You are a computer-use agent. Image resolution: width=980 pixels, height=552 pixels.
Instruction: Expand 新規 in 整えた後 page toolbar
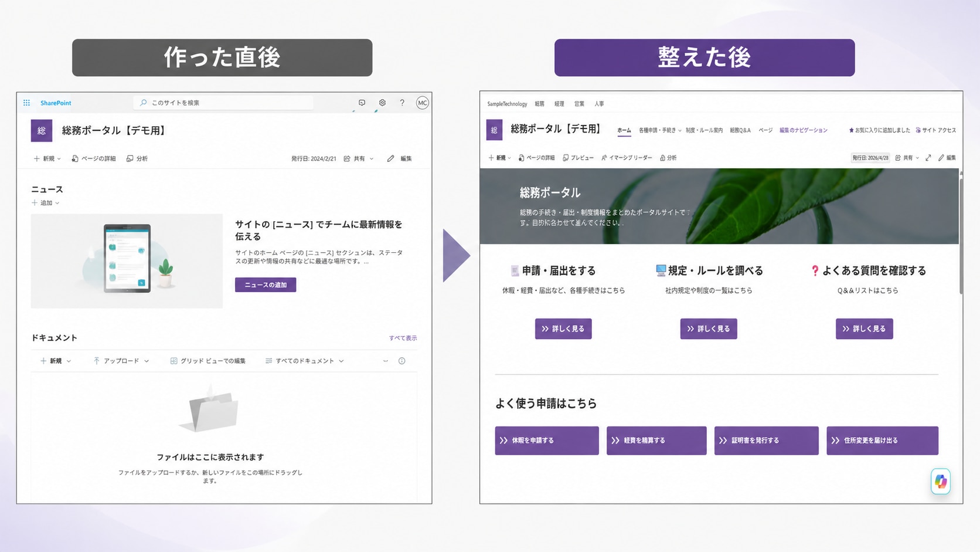(500, 158)
